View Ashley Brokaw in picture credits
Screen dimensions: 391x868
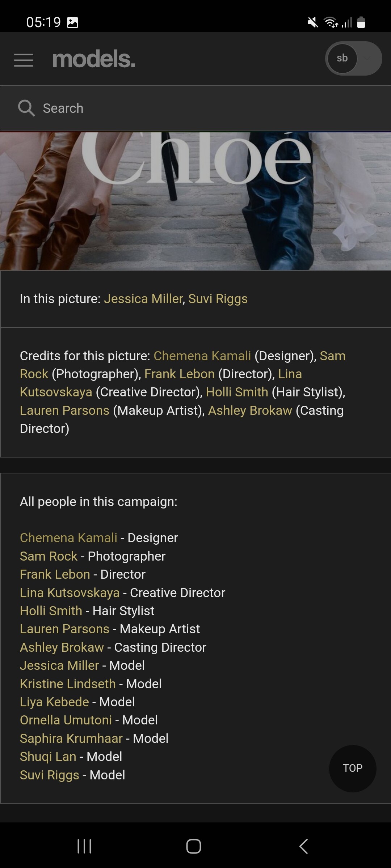250,410
